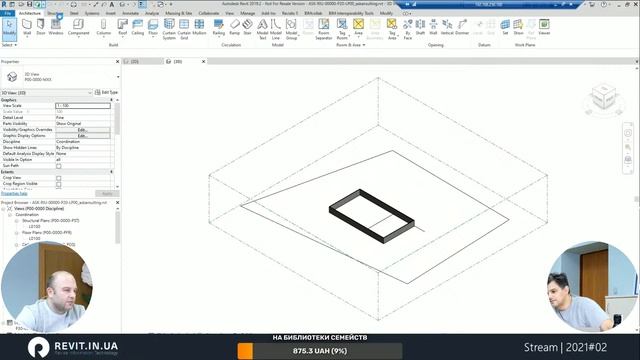
Task: Select the Room Separator tool
Action: (324, 29)
